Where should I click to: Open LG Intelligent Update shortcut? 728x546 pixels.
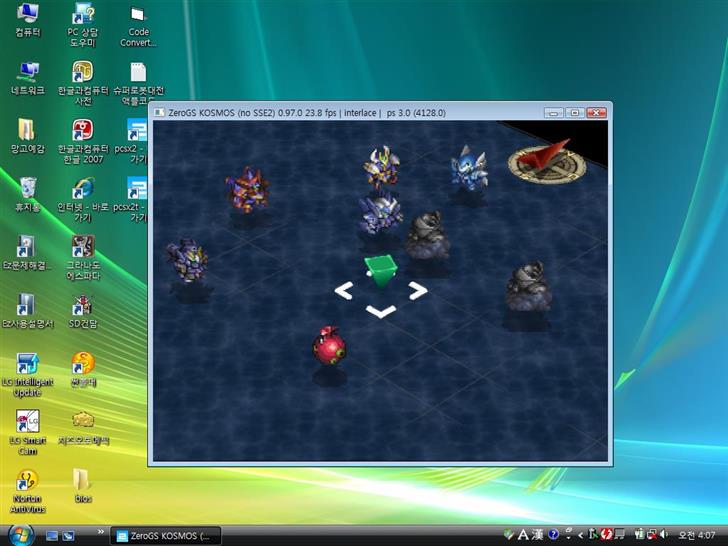pyautogui.click(x=27, y=375)
